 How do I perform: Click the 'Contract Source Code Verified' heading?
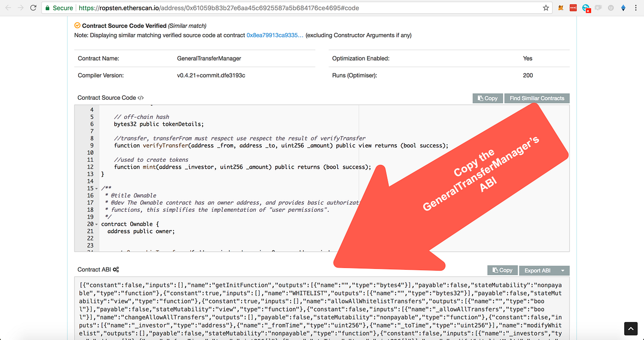(x=124, y=26)
